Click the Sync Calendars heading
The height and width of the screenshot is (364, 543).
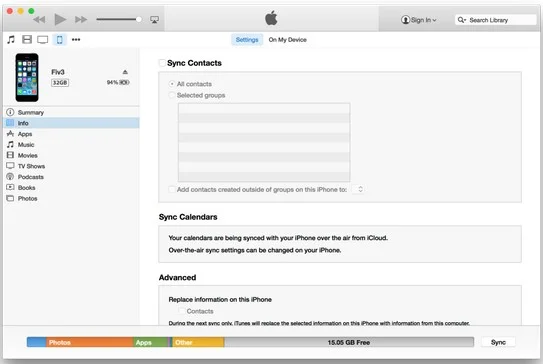[x=188, y=217]
